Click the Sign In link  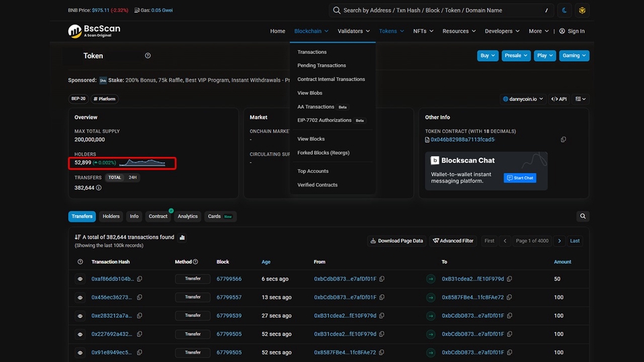[572, 32]
